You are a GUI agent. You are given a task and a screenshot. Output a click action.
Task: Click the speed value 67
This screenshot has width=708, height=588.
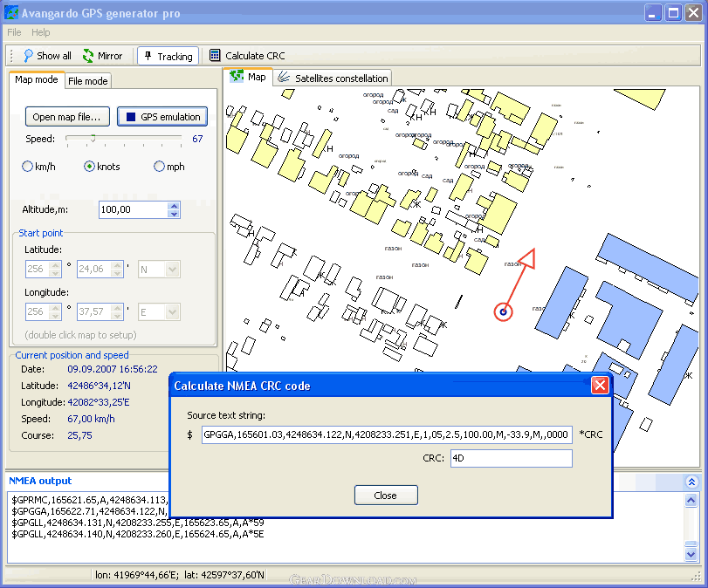[197, 139]
